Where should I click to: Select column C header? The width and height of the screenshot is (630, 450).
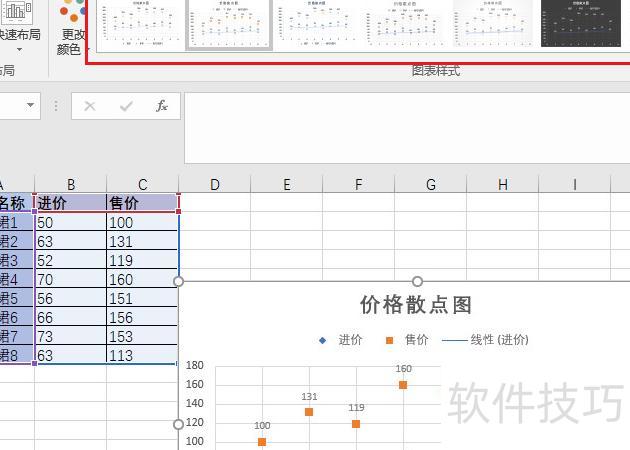(x=143, y=184)
